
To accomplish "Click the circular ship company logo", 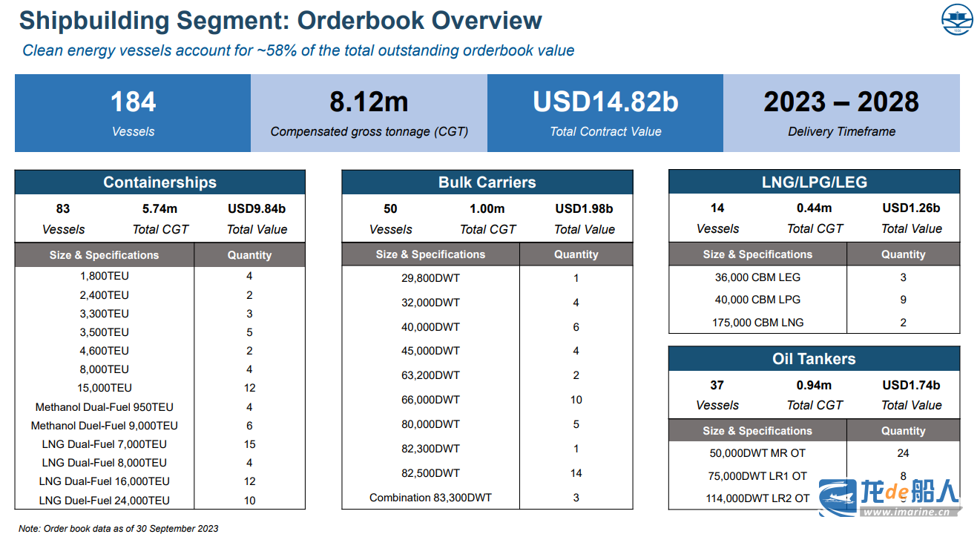I will (x=956, y=20).
